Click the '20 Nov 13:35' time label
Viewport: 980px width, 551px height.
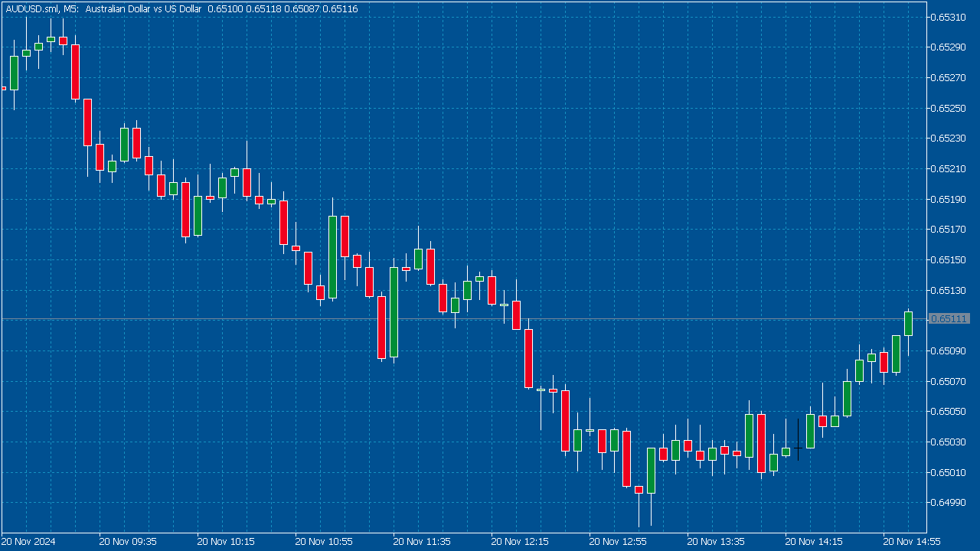[716, 541]
